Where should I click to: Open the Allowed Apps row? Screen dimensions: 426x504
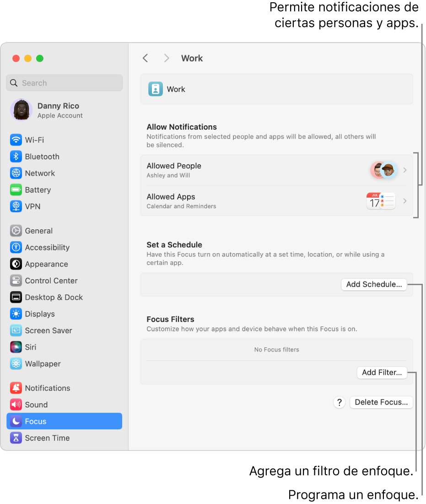click(x=277, y=201)
